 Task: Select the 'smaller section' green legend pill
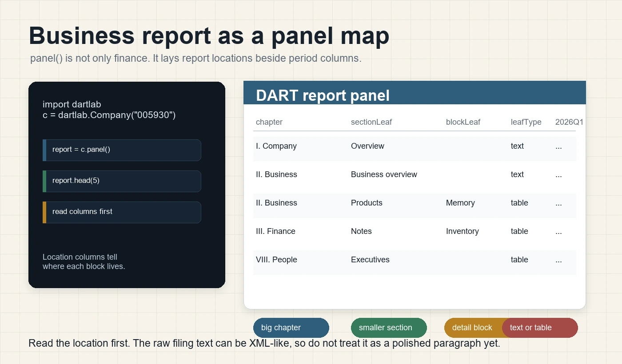389,328
